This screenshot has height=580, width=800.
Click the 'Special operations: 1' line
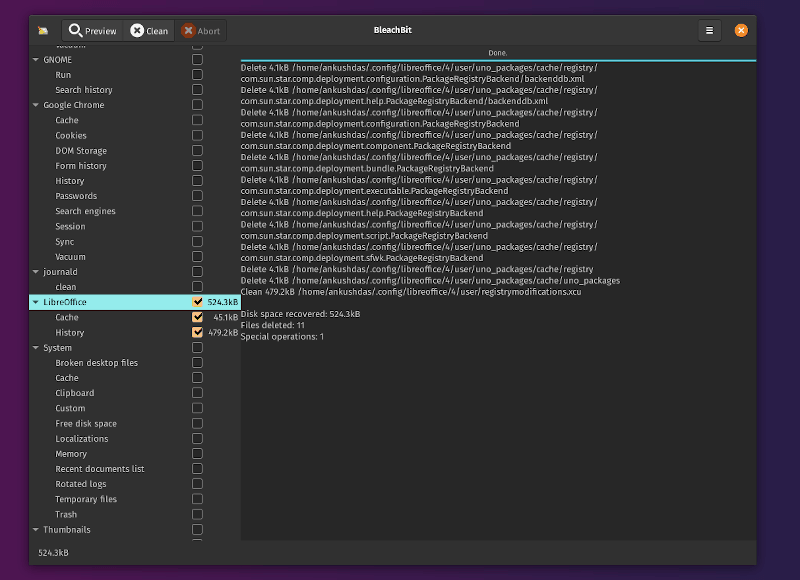click(x=282, y=337)
